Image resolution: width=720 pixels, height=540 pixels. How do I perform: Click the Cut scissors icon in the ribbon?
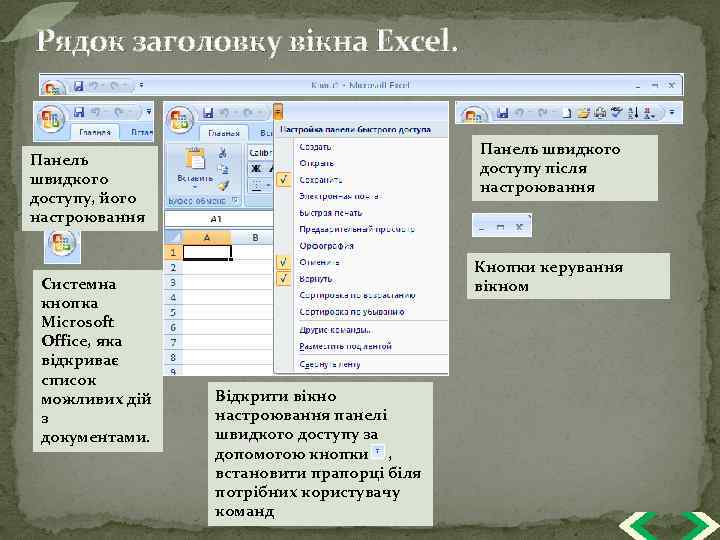point(223,152)
